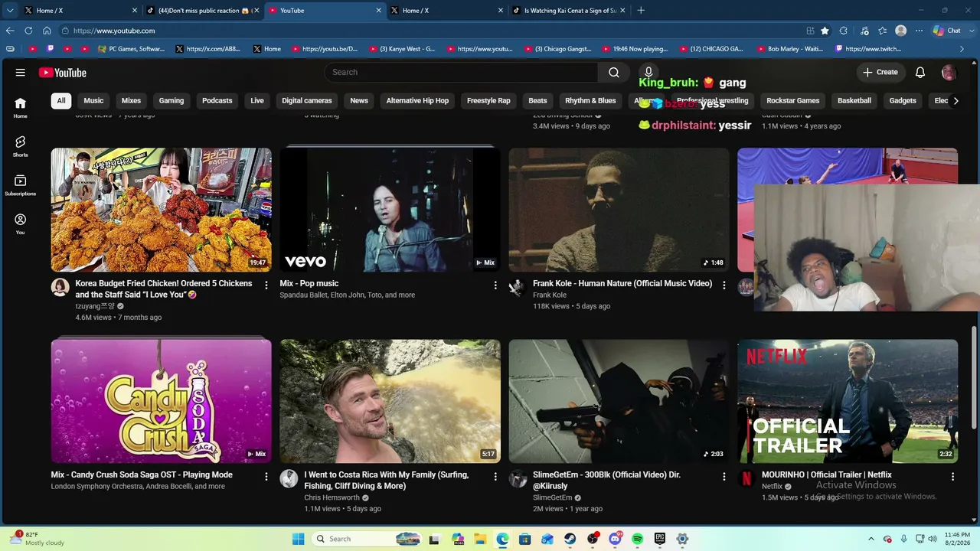
Task: Open the Korea fried chicken video thumbnail
Action: (x=161, y=210)
